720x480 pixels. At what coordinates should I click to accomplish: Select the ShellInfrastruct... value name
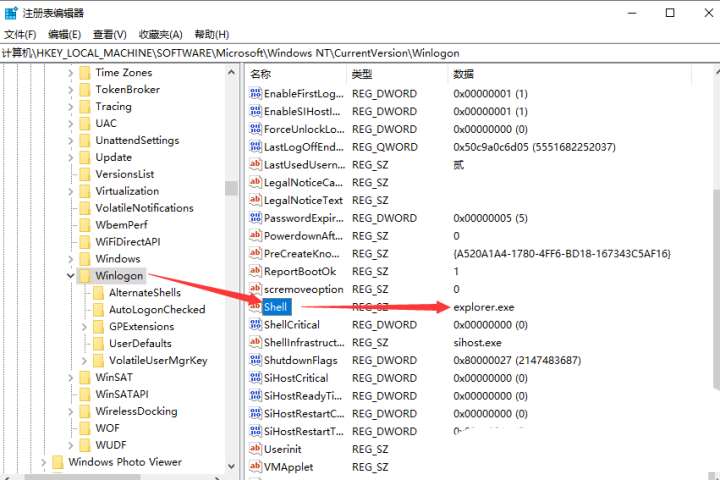click(304, 343)
